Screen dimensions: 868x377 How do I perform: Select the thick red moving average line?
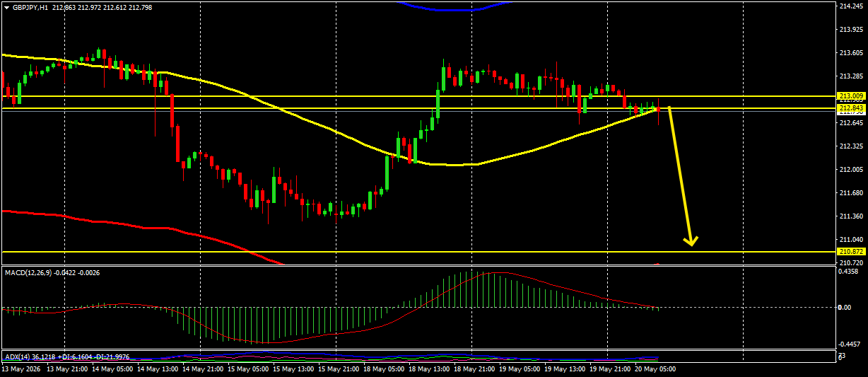coord(141,228)
